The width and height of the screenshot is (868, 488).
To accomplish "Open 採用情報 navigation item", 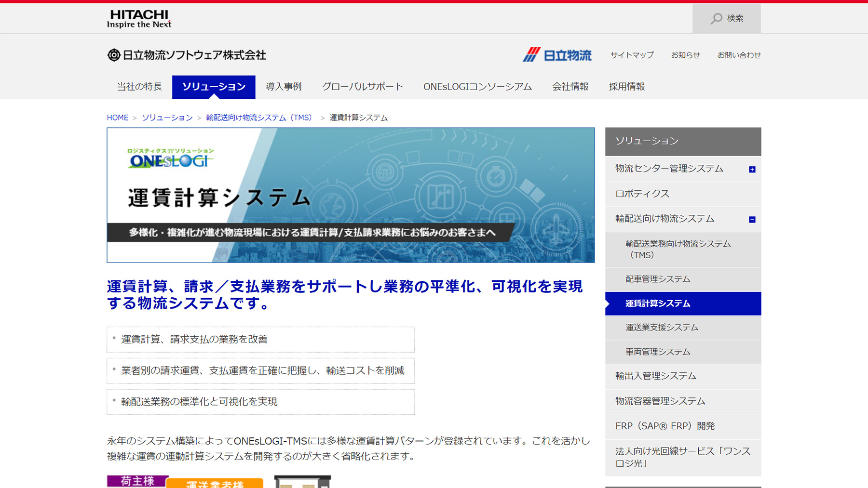I will pos(626,87).
